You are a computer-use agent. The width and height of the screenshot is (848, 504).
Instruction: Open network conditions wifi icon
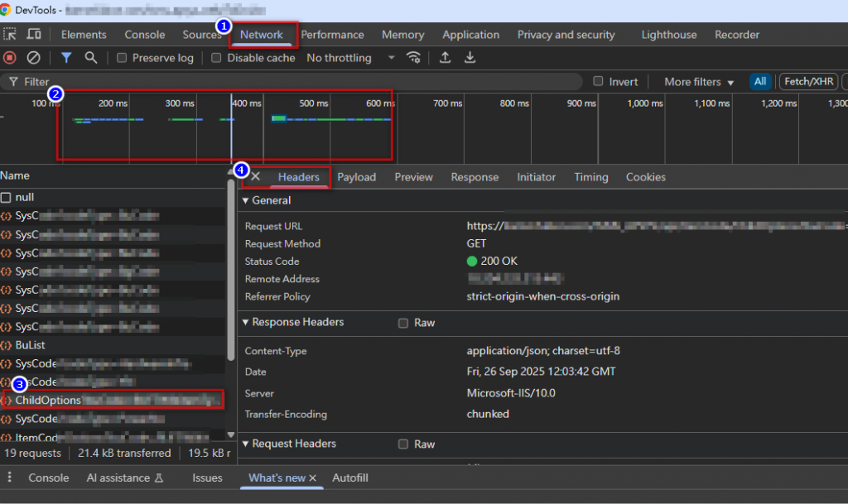(x=414, y=58)
